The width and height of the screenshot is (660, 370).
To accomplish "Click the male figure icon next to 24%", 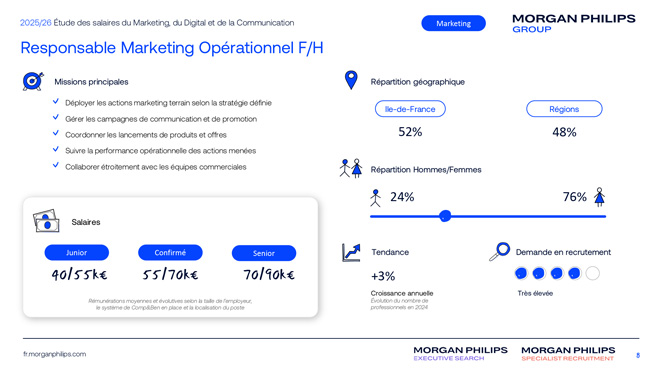I will point(375,198).
